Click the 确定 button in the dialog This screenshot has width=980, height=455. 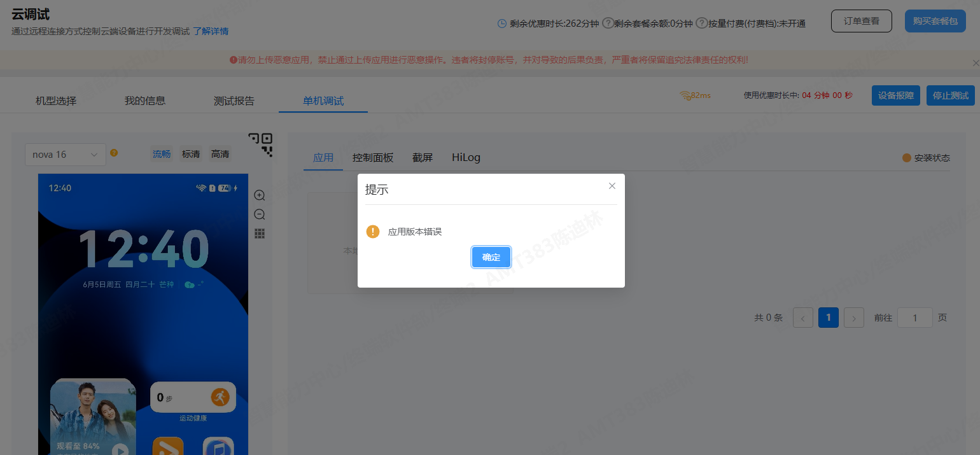pos(491,257)
